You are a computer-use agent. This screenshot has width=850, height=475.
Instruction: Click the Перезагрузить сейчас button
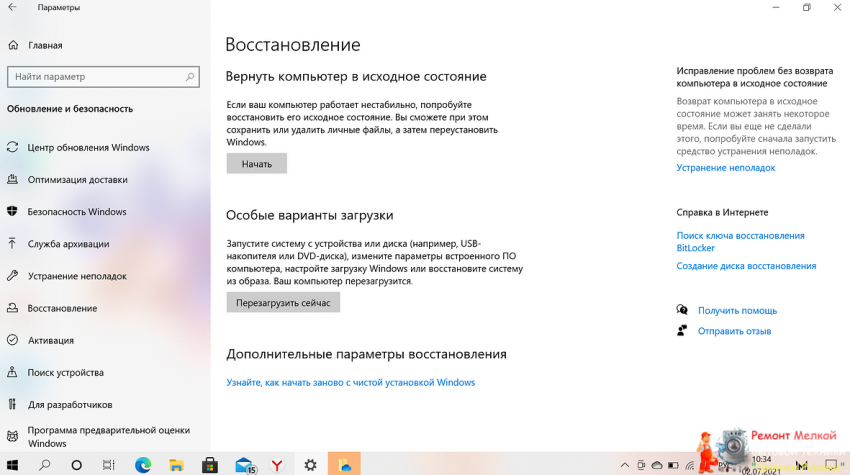283,302
